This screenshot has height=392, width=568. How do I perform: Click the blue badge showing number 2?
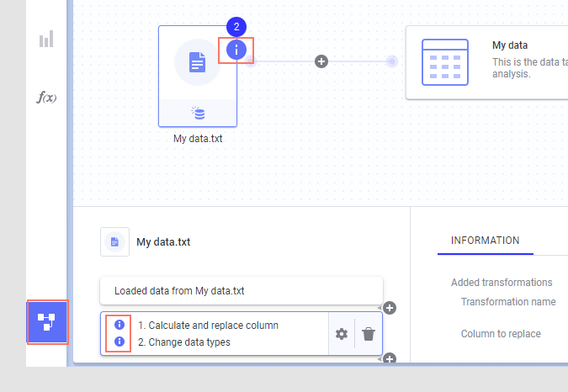tap(236, 28)
